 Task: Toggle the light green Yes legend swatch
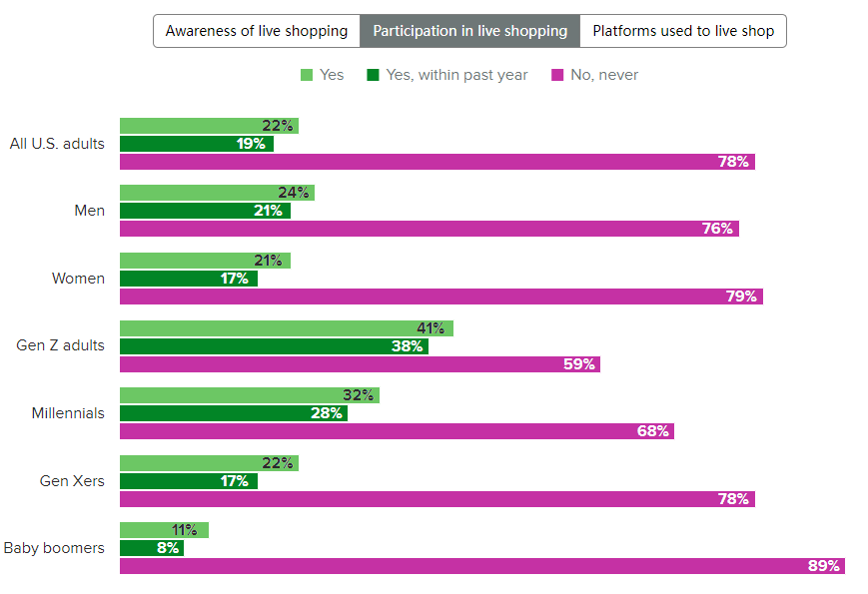click(307, 75)
